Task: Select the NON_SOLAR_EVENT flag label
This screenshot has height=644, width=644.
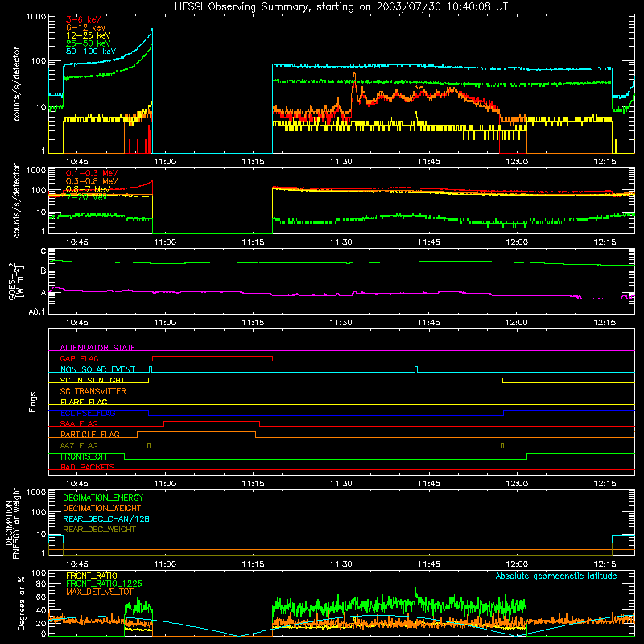Action: [97, 369]
